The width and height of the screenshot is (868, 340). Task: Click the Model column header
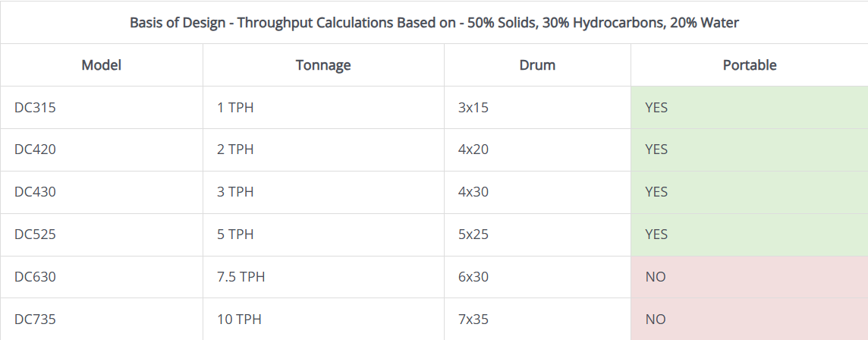tap(102, 65)
